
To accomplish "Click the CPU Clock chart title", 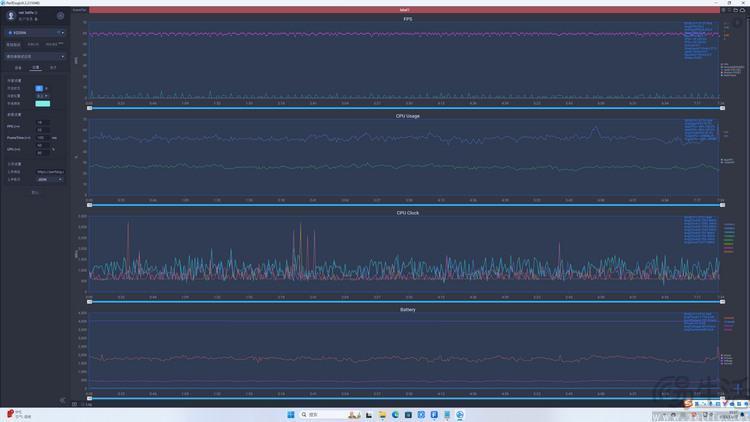I will (x=408, y=213).
